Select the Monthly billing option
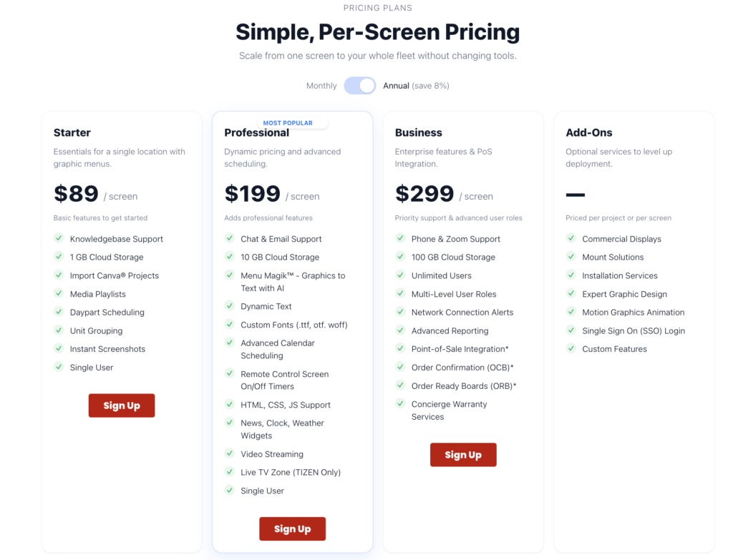This screenshot has height=560, width=733. (x=321, y=85)
